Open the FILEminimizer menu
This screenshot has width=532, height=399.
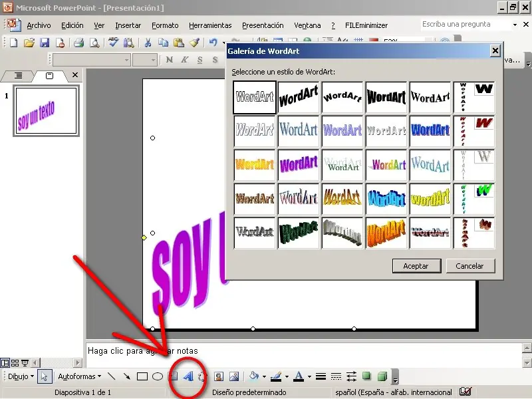click(366, 25)
